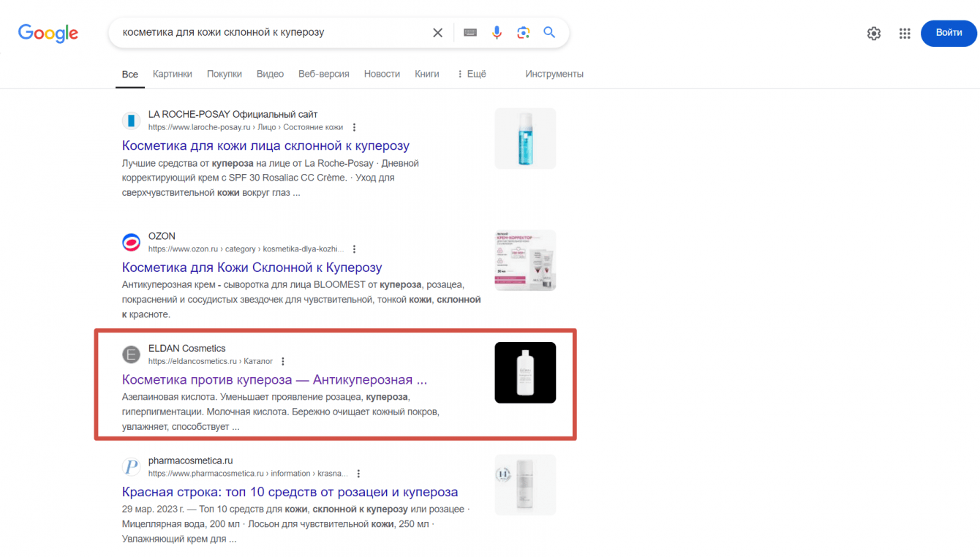Click the pharmacosmetica.ru favicon
This screenshot has width=980, height=557.
tap(131, 466)
